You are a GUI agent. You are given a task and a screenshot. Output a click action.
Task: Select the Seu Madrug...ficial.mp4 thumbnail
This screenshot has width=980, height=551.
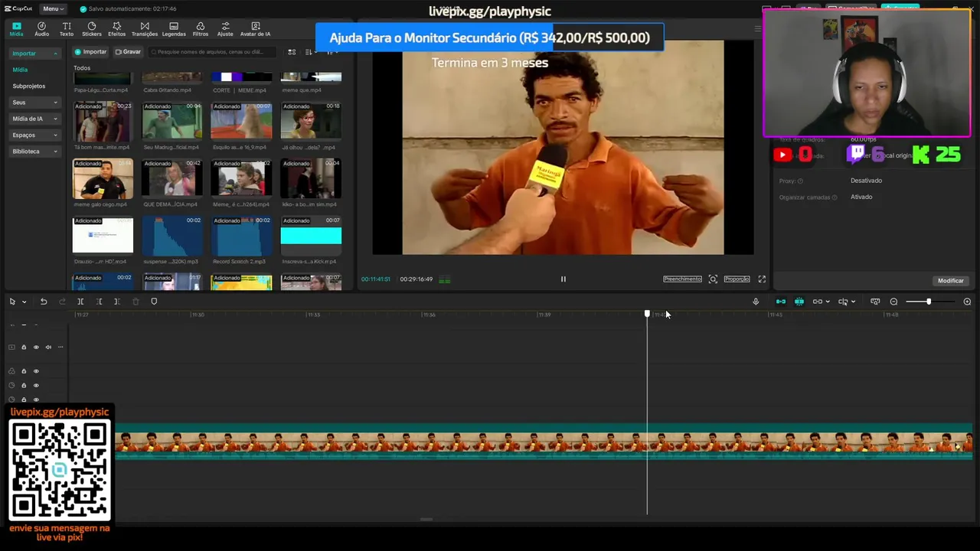[x=172, y=121]
